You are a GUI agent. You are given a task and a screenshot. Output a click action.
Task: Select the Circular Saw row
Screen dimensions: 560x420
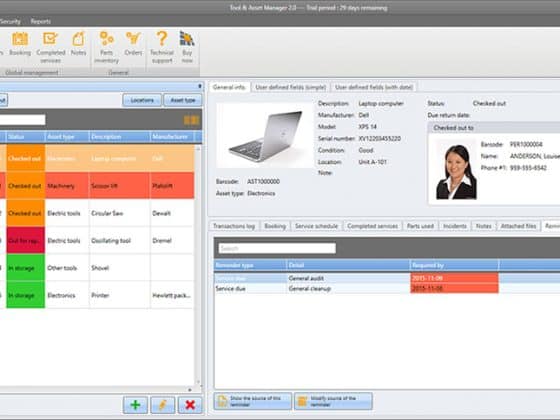(x=97, y=213)
